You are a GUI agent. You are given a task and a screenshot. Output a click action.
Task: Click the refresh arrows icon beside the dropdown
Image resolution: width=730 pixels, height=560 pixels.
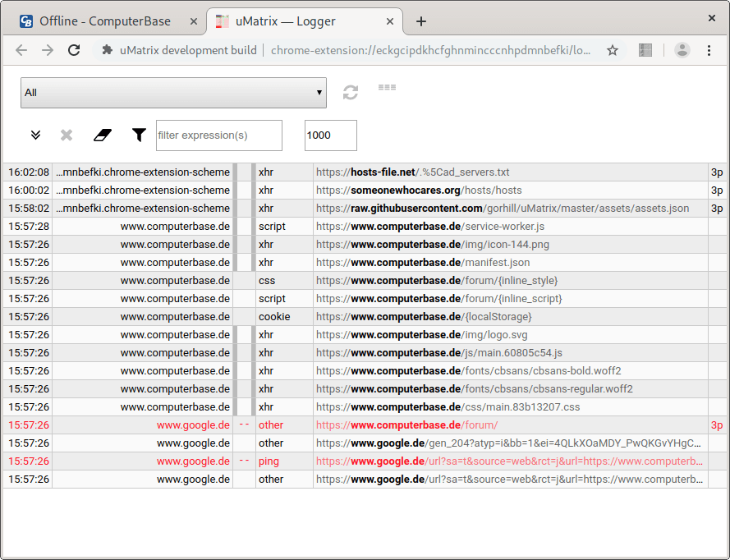click(x=350, y=92)
